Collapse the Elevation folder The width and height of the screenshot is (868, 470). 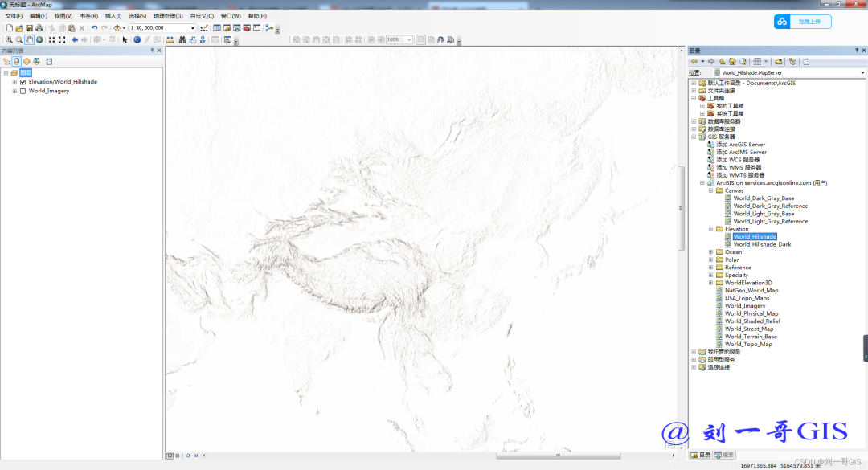click(711, 229)
